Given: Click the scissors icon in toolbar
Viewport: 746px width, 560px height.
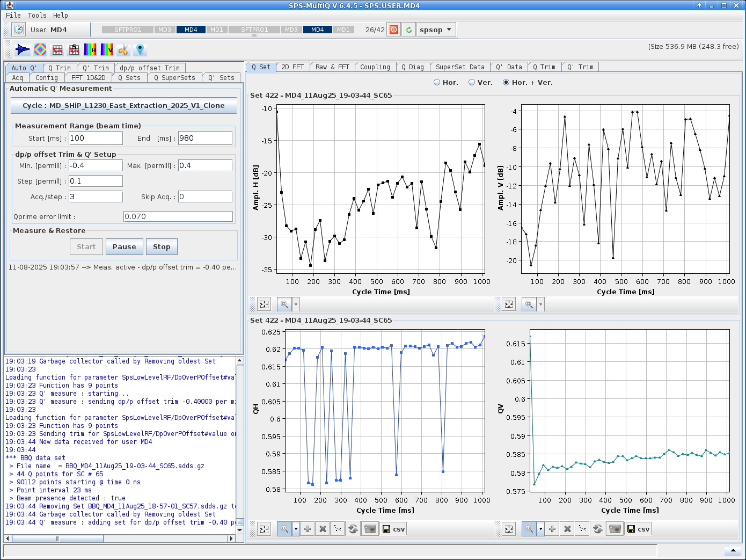Looking at the screenshot, I should coord(123,50).
